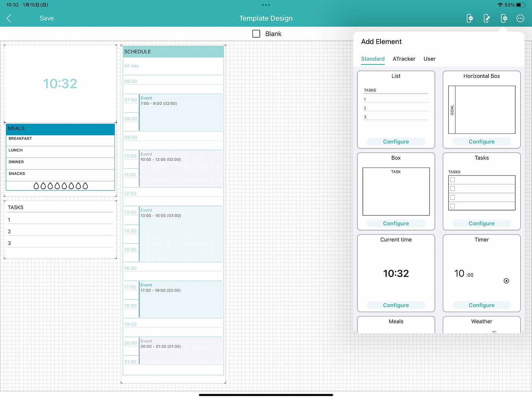Open the User tab in Add Element
The height and width of the screenshot is (399, 532).
tap(429, 59)
